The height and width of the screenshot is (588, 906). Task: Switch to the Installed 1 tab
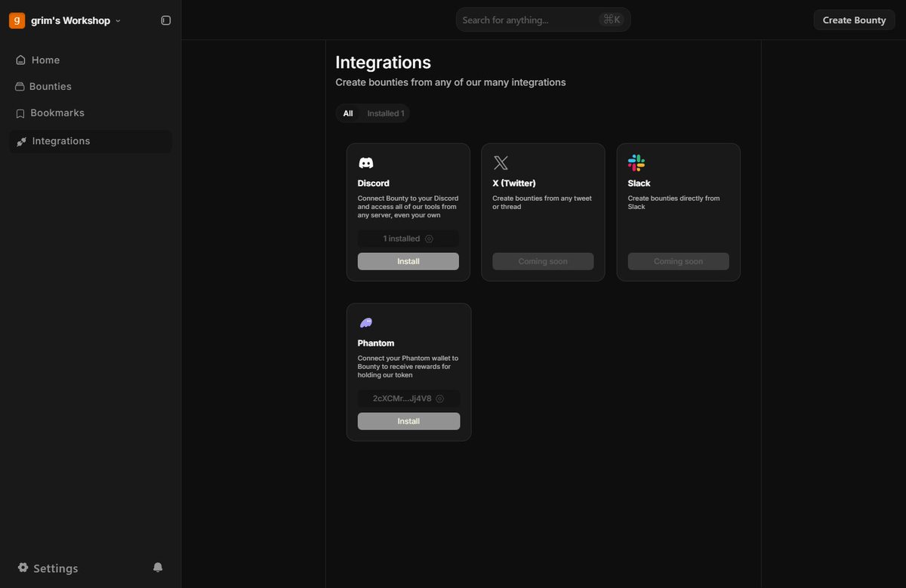point(386,113)
